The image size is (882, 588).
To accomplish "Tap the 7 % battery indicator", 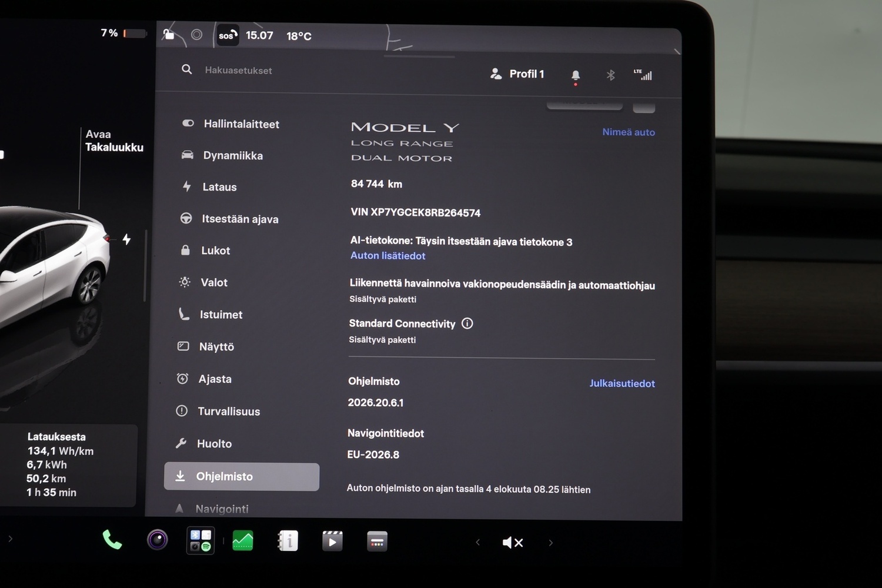I will pyautogui.click(x=123, y=34).
